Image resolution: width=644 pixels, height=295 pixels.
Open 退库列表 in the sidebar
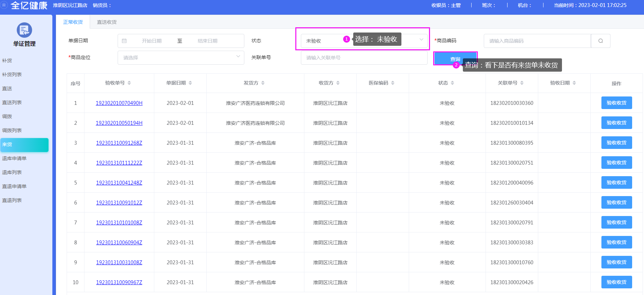(x=12, y=172)
